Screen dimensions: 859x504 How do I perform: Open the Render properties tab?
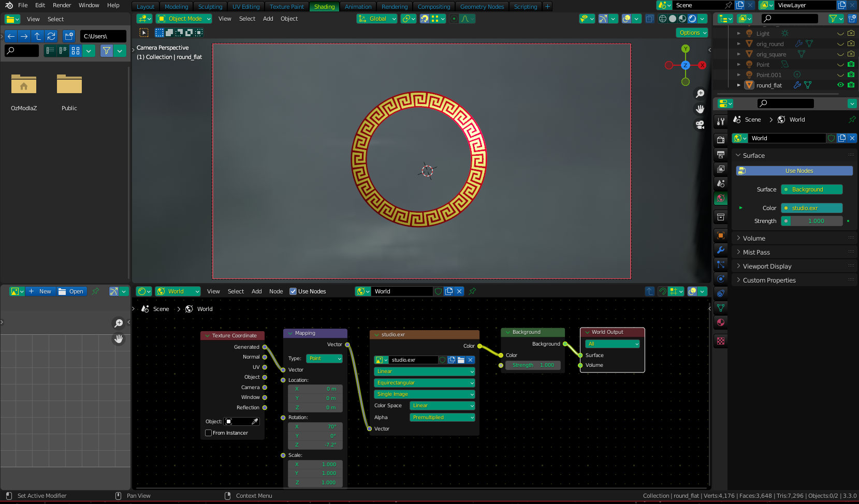[721, 140]
